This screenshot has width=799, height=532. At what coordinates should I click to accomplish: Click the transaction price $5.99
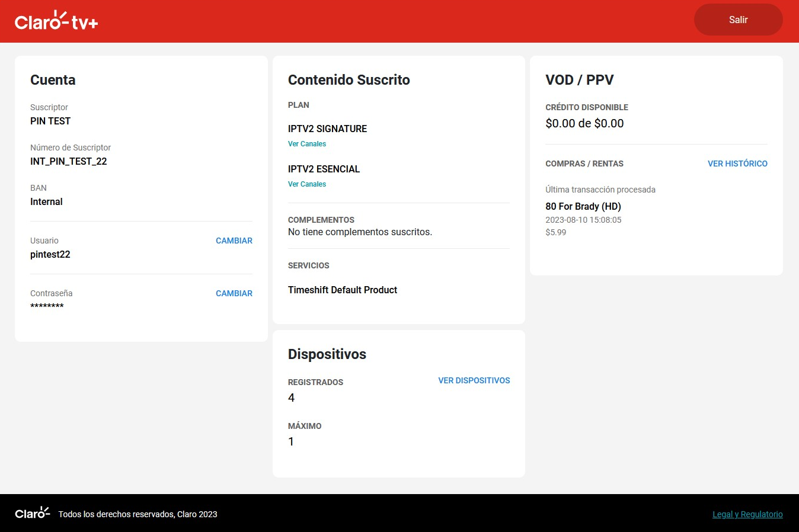click(x=556, y=232)
